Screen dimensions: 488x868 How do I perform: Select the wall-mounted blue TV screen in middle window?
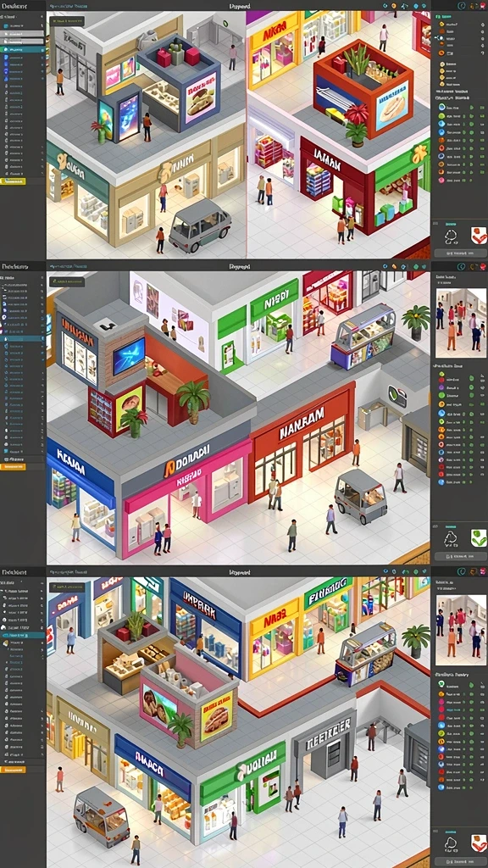click(129, 357)
